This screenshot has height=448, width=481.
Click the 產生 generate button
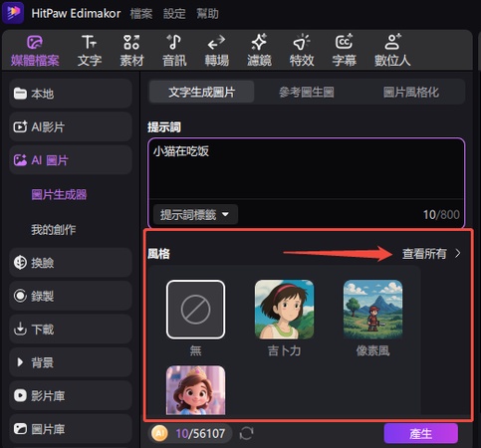[x=421, y=433]
